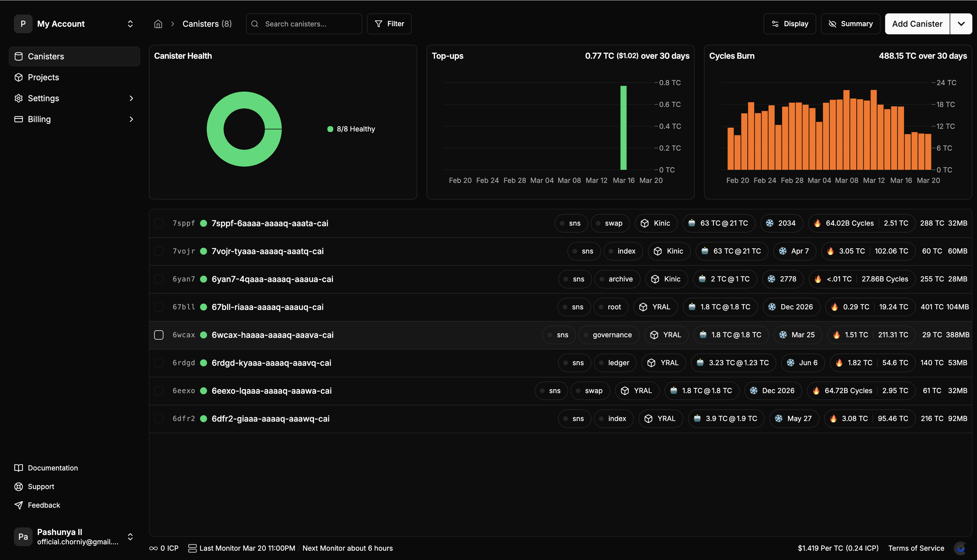Image resolution: width=977 pixels, height=560 pixels.
Task: Select the 7sppf canister checkbox
Action: pyautogui.click(x=158, y=223)
